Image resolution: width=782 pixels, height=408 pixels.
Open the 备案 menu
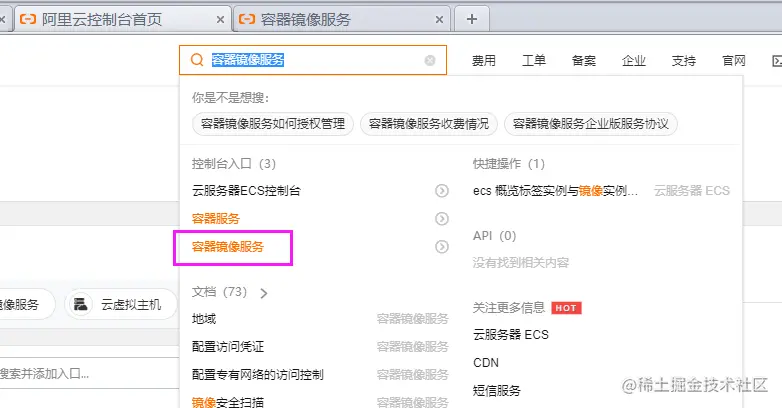[x=584, y=60]
